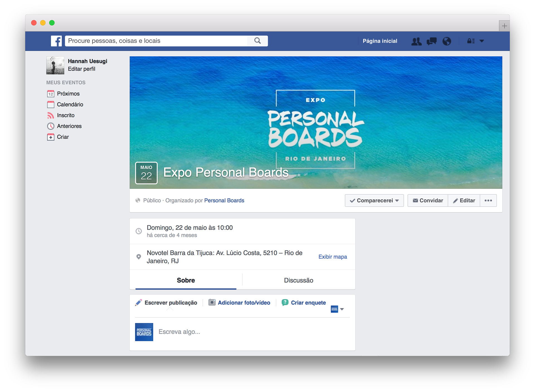The image size is (535, 392).
Task: Select Criar enquete
Action: (308, 303)
